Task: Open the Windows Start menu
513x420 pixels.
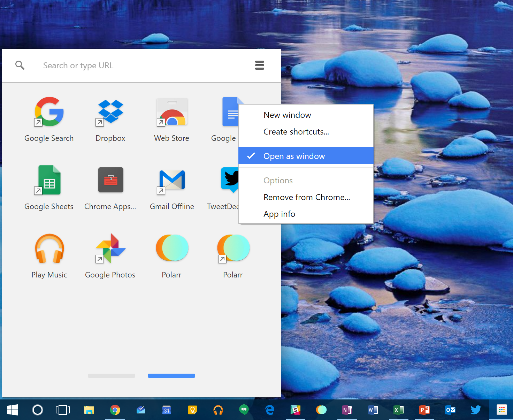Action: [x=13, y=410]
